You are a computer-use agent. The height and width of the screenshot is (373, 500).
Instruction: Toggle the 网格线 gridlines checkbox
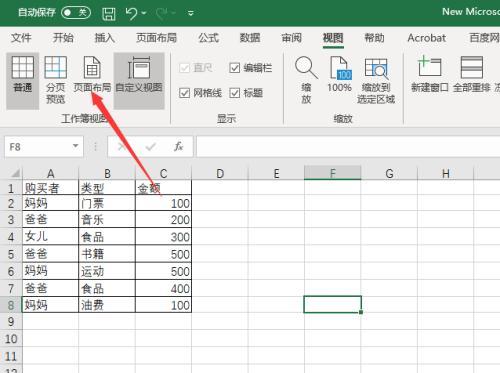(184, 93)
